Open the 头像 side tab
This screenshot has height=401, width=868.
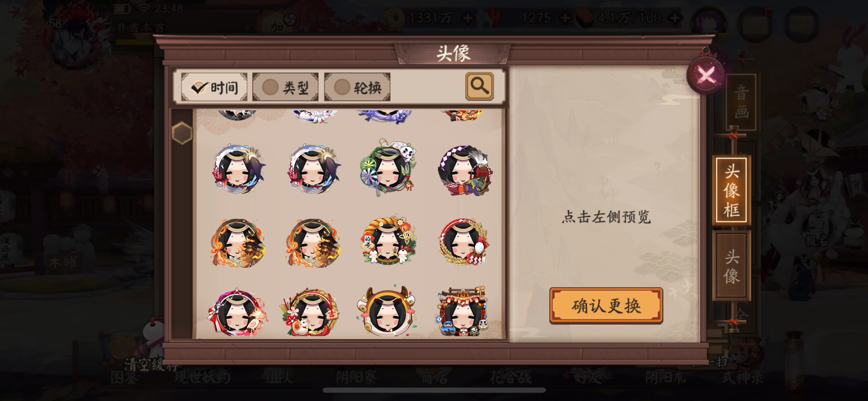pyautogui.click(x=731, y=266)
